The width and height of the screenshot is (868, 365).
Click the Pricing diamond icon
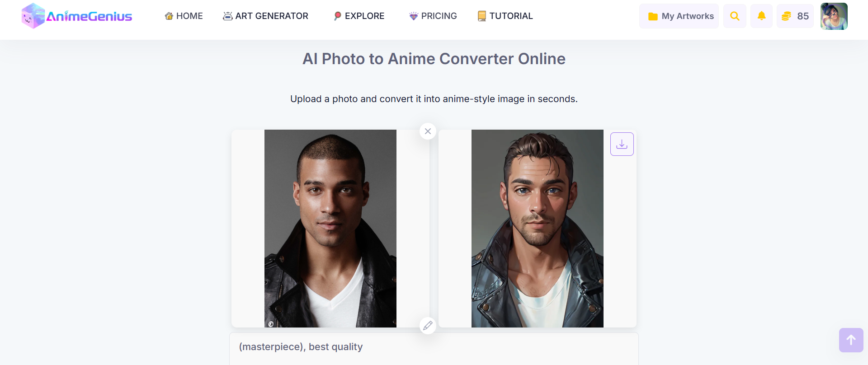click(x=413, y=16)
